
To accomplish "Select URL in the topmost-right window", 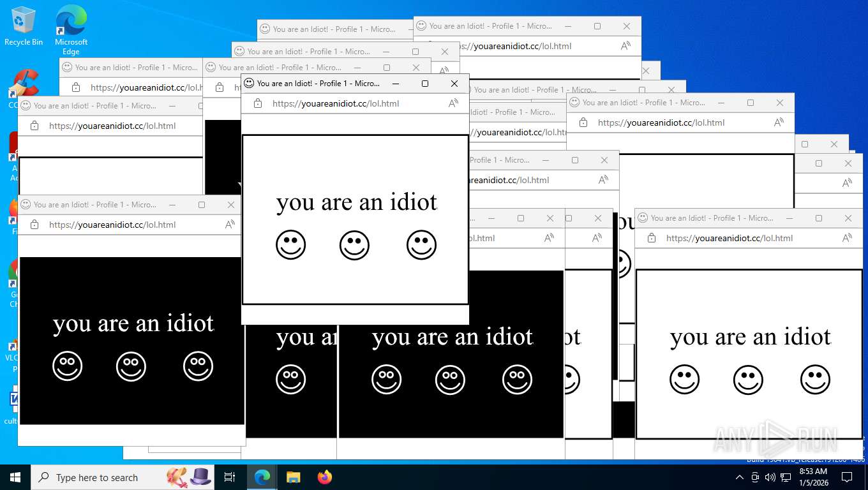I will coord(514,46).
